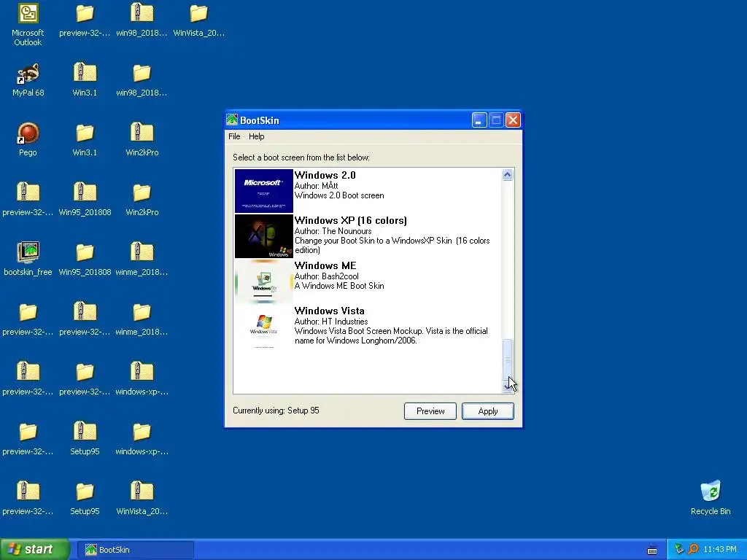
Task: Open the File menu in BootSkin
Action: pyautogui.click(x=234, y=136)
